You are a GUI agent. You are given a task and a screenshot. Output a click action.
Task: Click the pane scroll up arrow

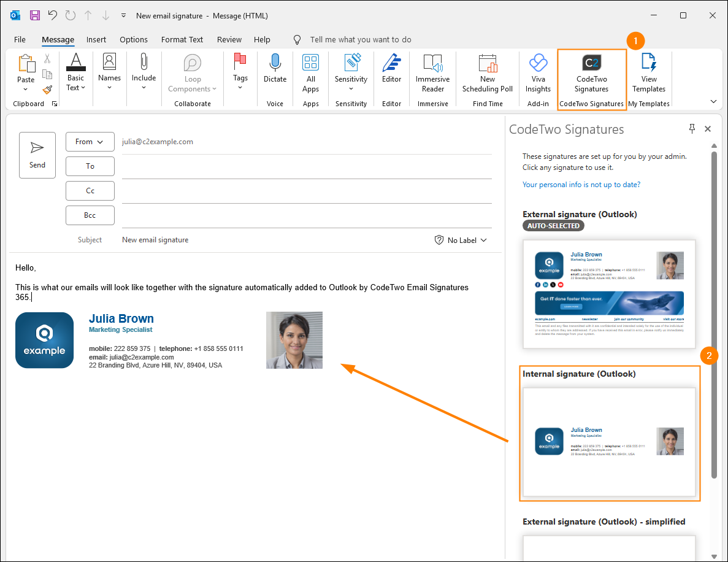pos(714,146)
